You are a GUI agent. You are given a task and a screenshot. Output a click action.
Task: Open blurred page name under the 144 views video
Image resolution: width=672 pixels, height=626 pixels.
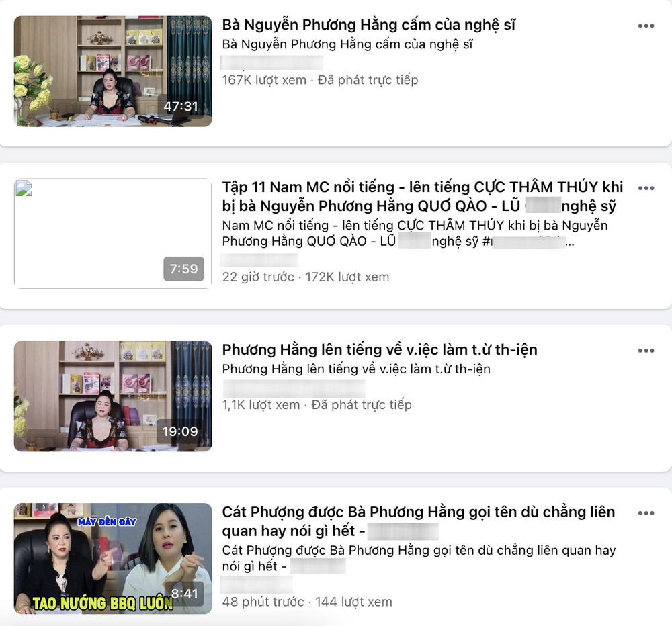click(x=257, y=584)
